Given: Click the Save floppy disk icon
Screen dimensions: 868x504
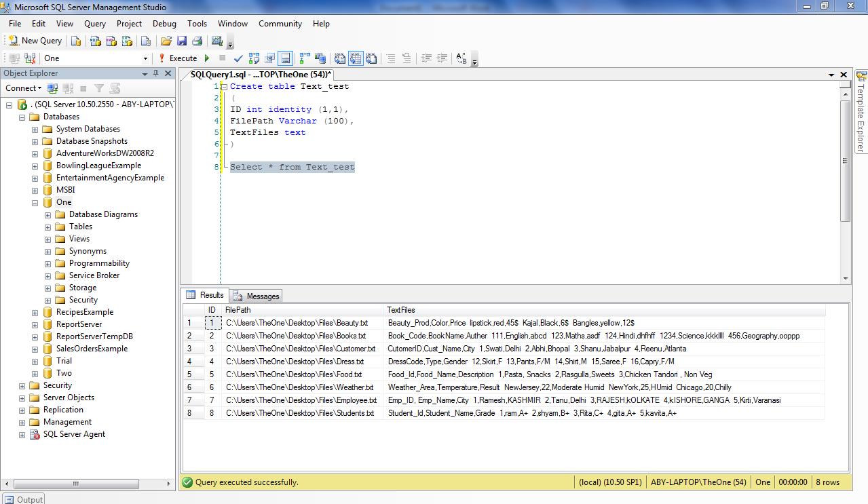Looking at the screenshot, I should (181, 41).
